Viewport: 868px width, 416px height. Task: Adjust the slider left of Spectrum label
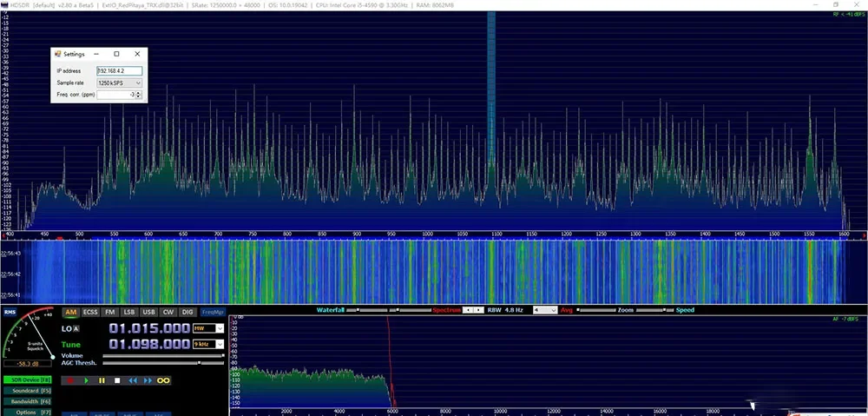[x=411, y=310]
